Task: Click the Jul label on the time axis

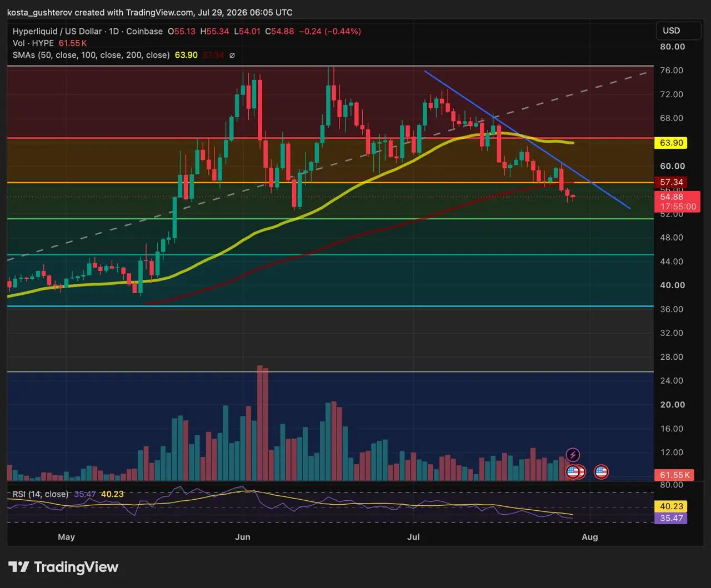Action: click(x=413, y=537)
